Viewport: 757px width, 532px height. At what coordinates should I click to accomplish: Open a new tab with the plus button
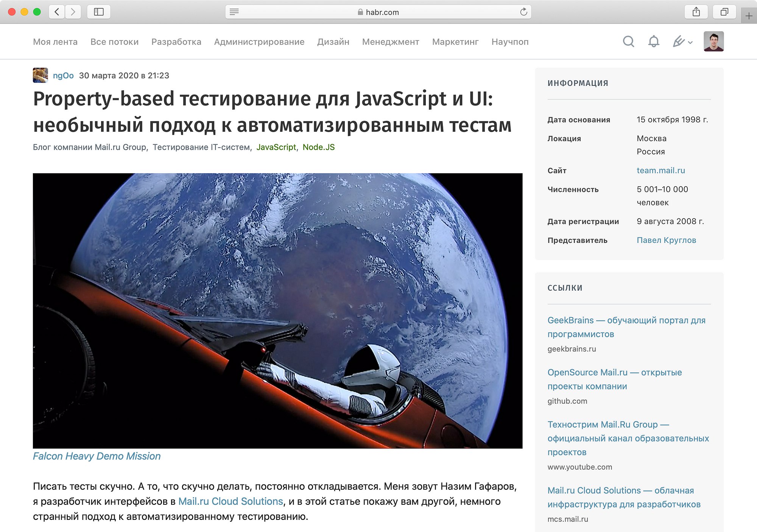tap(749, 16)
